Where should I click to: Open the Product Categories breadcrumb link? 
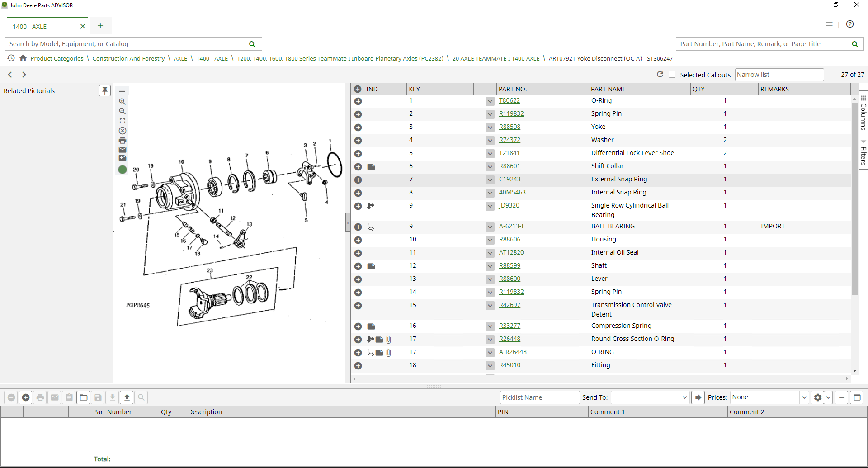(57, 58)
